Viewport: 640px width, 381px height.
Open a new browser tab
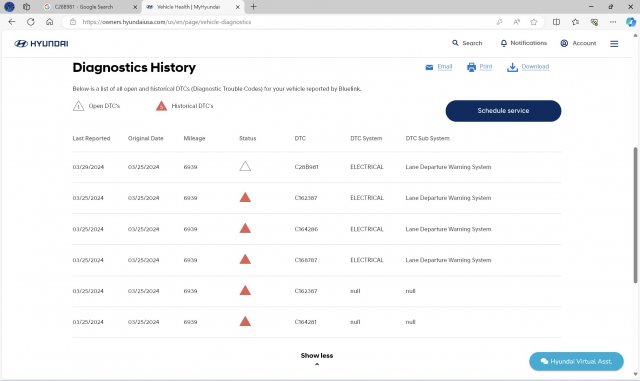point(253,7)
